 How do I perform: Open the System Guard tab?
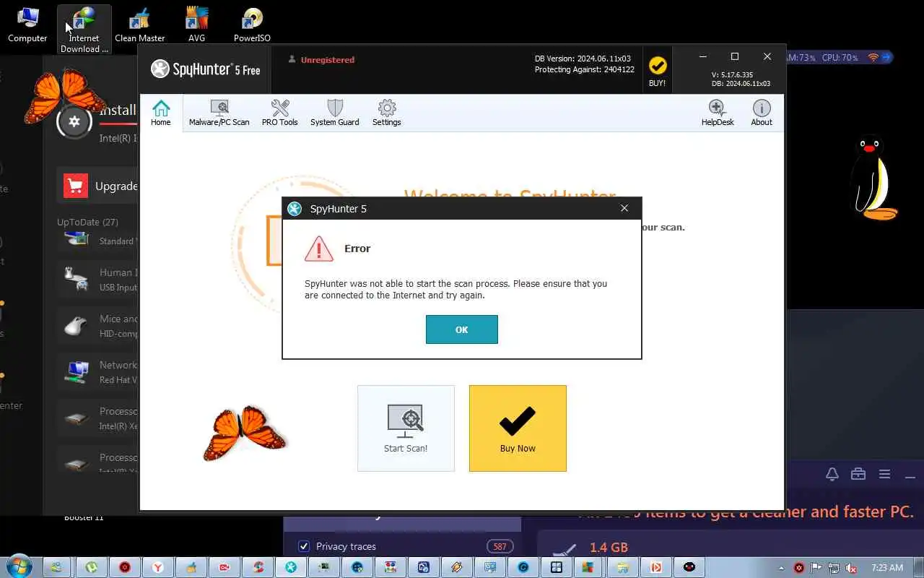click(x=334, y=113)
